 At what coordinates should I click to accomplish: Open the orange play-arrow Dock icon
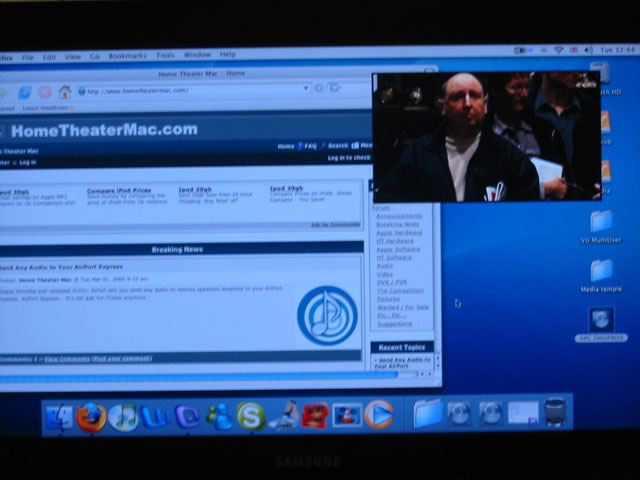click(x=379, y=414)
